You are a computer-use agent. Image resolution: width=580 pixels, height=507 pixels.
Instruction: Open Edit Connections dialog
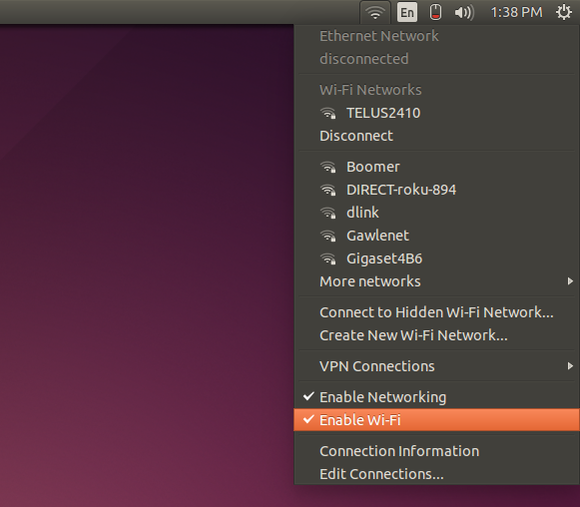click(x=436, y=474)
